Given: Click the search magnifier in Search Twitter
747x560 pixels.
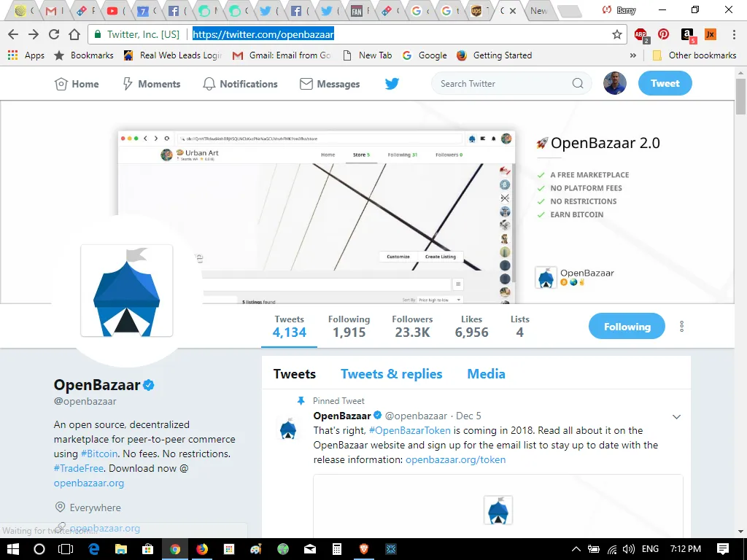Looking at the screenshot, I should [578, 83].
